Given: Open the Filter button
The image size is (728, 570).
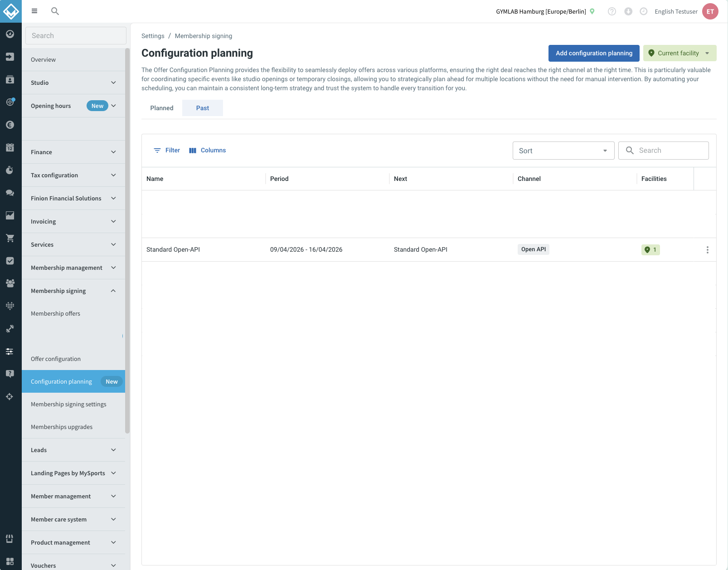Looking at the screenshot, I should tap(167, 150).
